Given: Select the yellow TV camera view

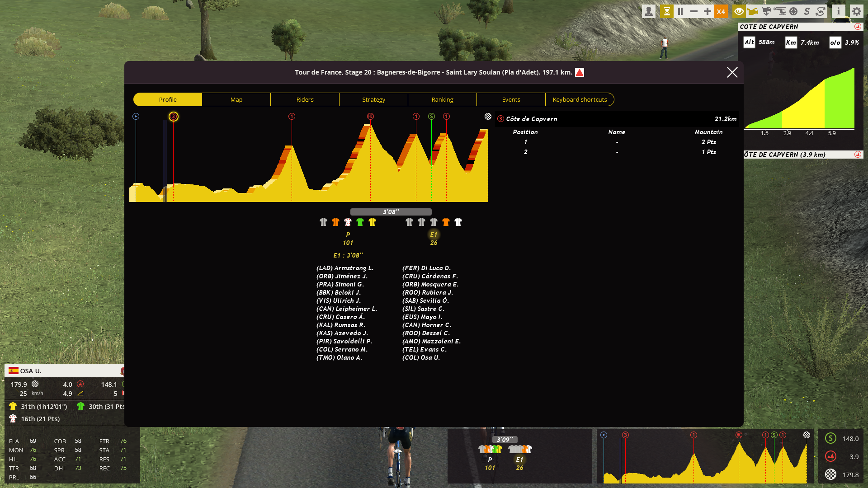Looking at the screenshot, I should point(753,11).
